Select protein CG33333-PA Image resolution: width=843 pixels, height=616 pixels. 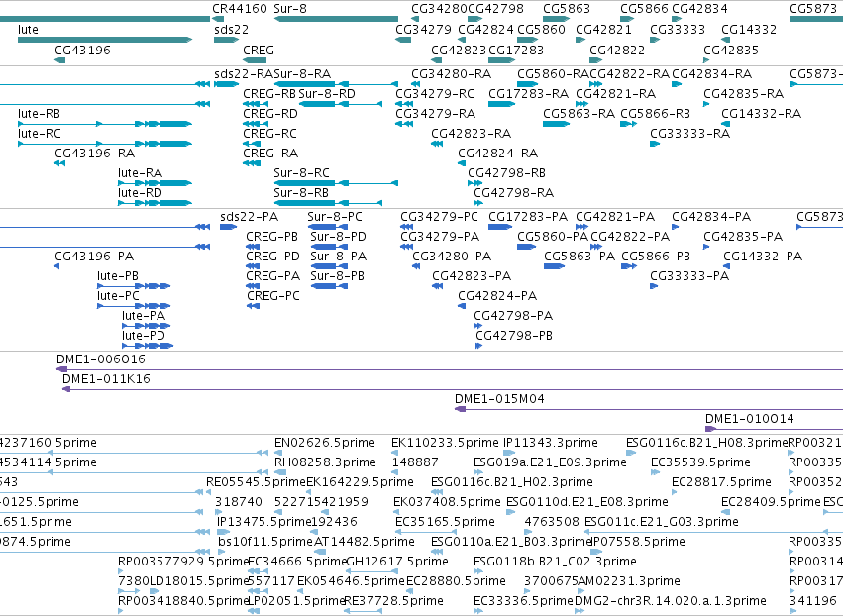tap(688, 276)
